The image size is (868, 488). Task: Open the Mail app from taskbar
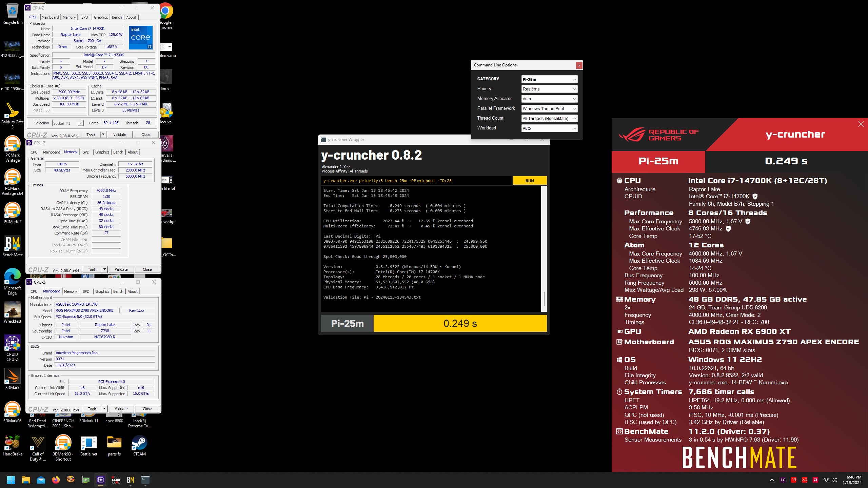(41, 480)
